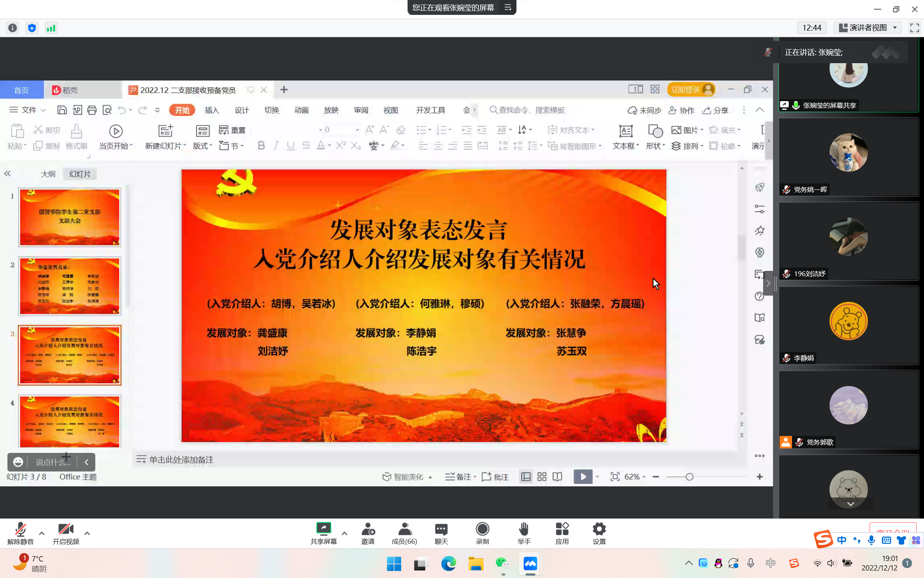Expand video options arrow beside 开启视频
Screen dimensions: 924x578
point(87,533)
